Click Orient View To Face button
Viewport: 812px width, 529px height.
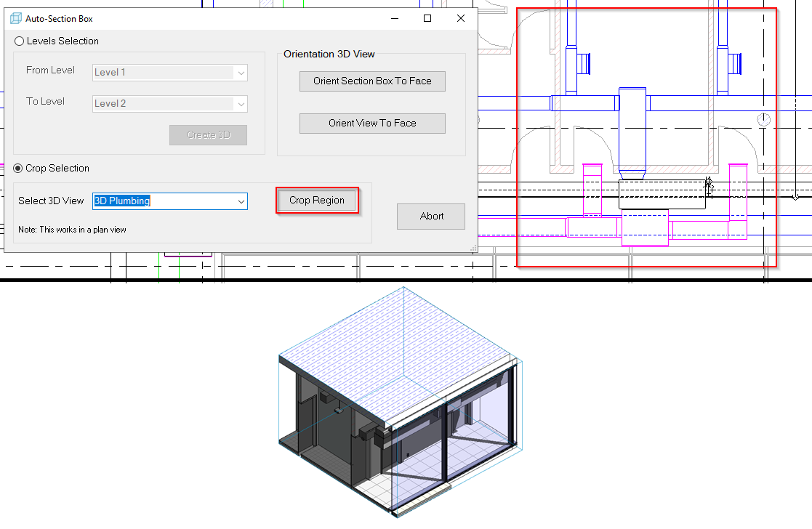pos(372,124)
